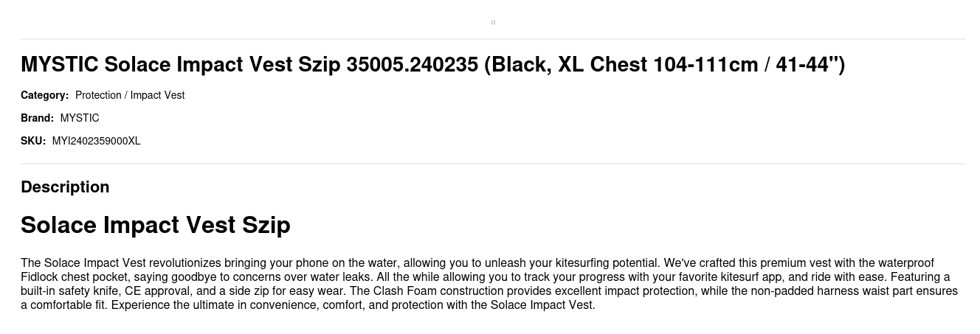The height and width of the screenshot is (334, 980).
Task: Click the Protection / Impact Vest category value
Action: point(130,95)
